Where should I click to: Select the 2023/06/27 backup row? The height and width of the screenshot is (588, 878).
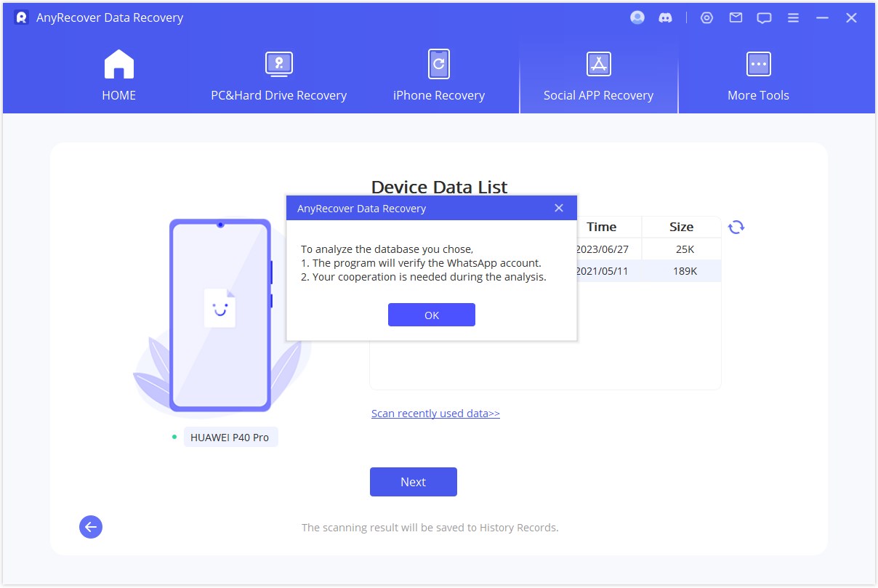[647, 249]
